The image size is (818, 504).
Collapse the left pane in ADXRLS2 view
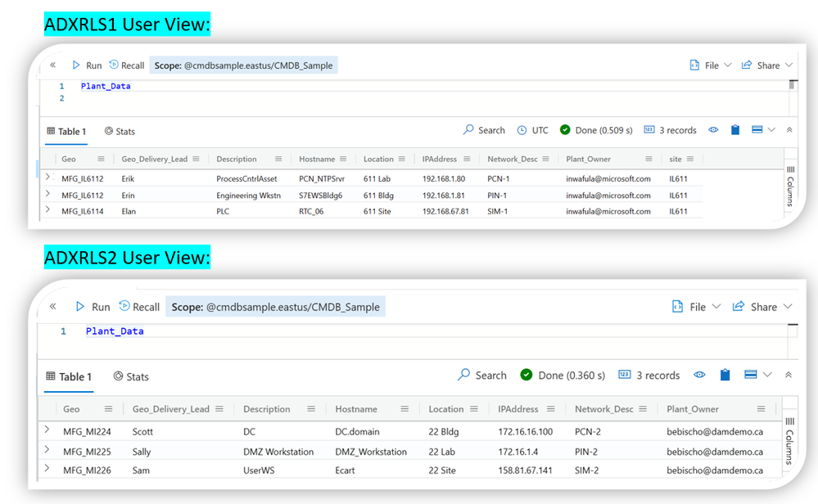pos(52,307)
